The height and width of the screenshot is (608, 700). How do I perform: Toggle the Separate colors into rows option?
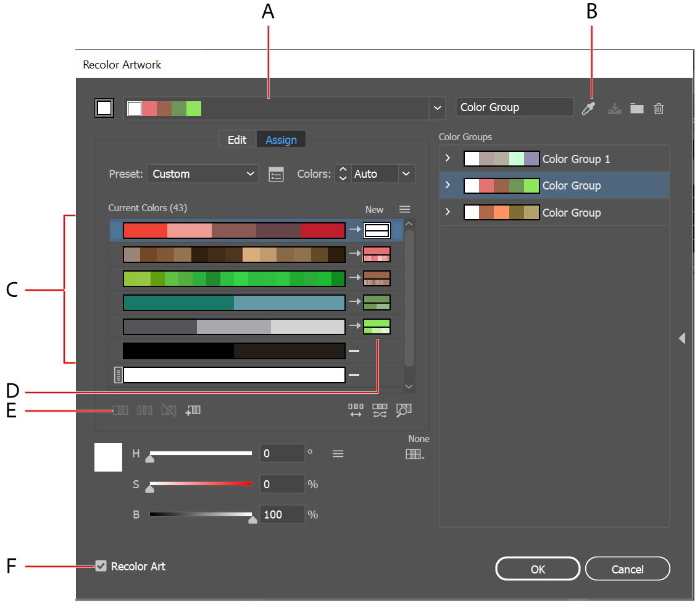coord(144,409)
